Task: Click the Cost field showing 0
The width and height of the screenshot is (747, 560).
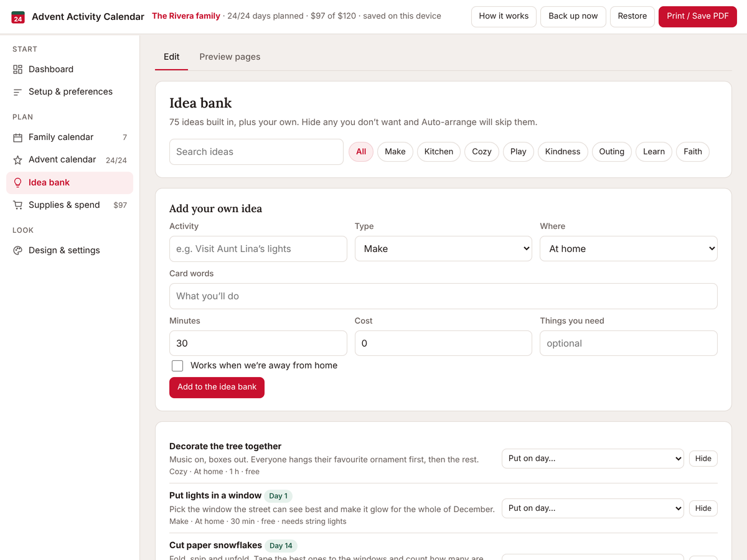Action: (443, 343)
